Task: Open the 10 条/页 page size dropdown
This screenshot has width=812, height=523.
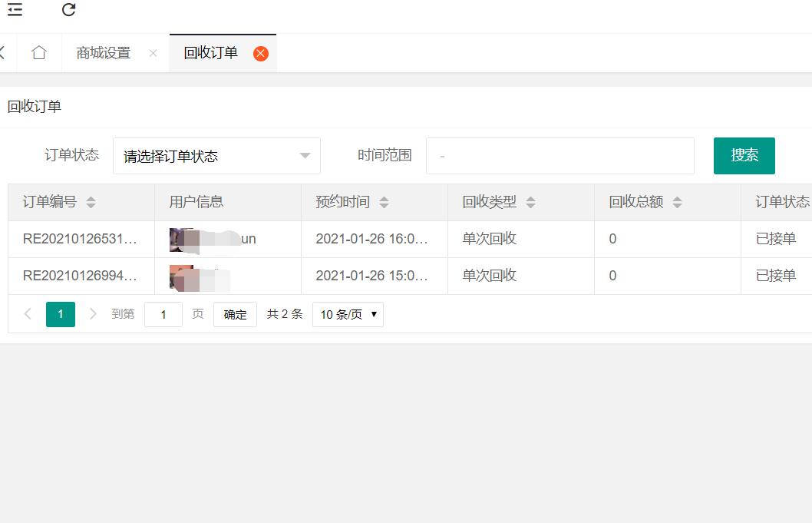Action: coord(348,314)
